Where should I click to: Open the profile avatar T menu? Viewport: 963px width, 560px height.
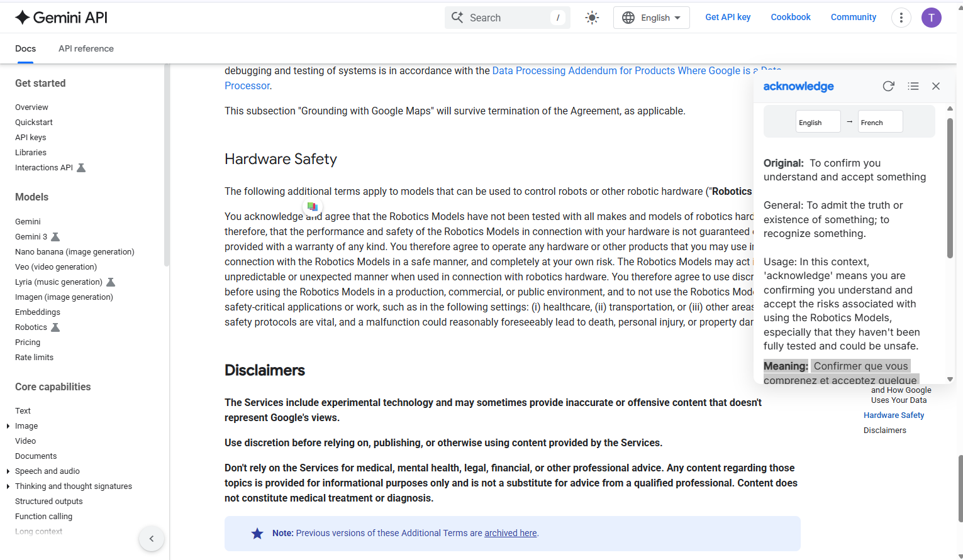click(932, 17)
